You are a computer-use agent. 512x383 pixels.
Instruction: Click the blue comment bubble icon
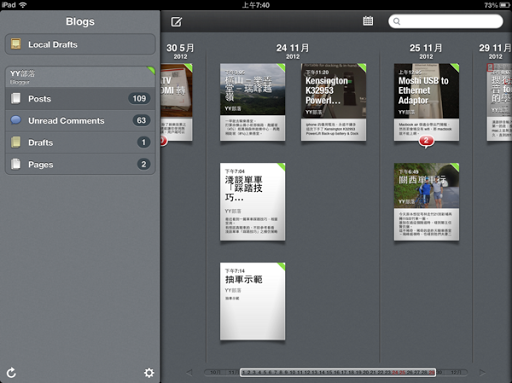[x=16, y=120]
